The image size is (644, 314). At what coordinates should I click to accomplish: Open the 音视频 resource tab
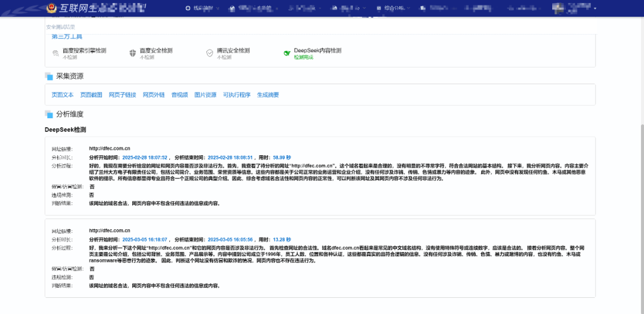[x=179, y=95]
